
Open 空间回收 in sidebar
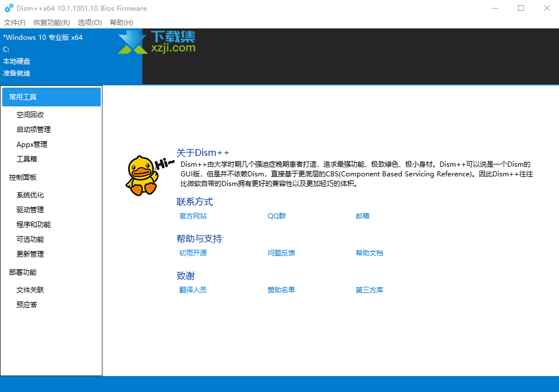tap(30, 115)
